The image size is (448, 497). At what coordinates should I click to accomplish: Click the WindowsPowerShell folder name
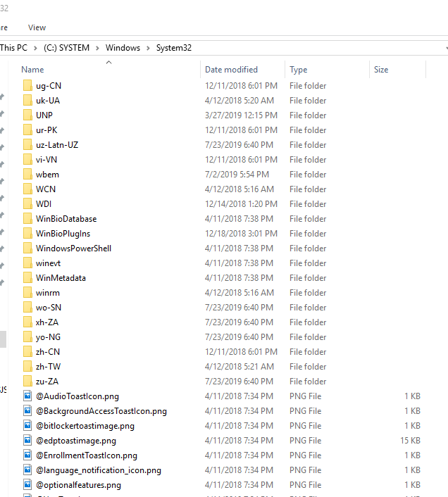[x=73, y=249]
